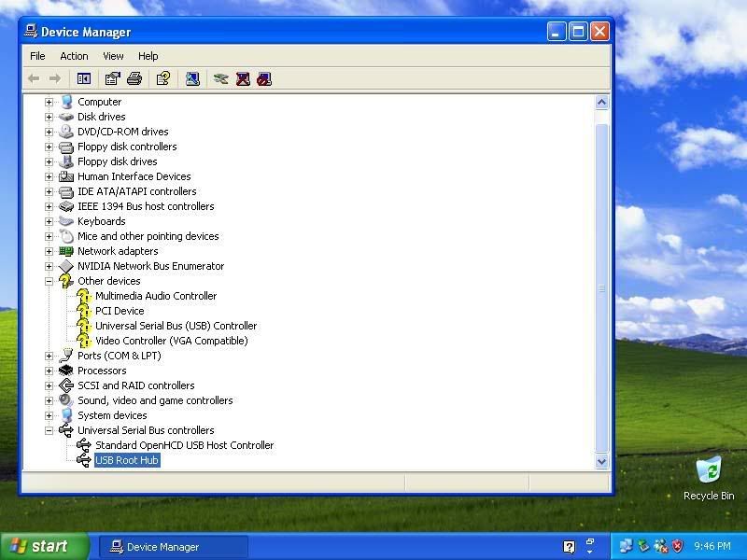Expand the Network adapters node

[49, 251]
